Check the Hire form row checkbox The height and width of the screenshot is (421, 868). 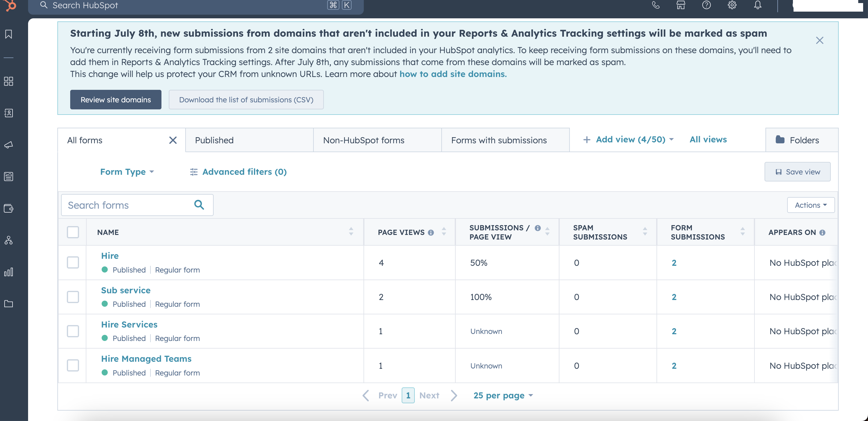tap(73, 262)
